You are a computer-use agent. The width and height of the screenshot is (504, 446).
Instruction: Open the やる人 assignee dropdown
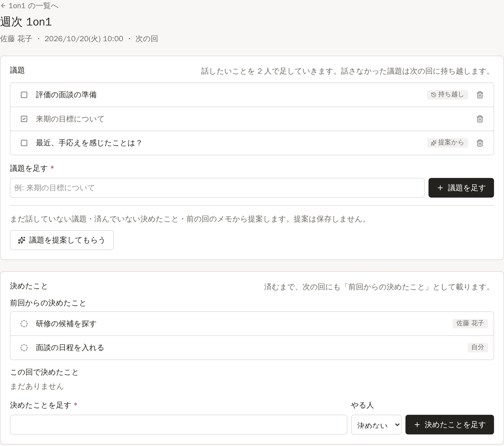coord(376,425)
